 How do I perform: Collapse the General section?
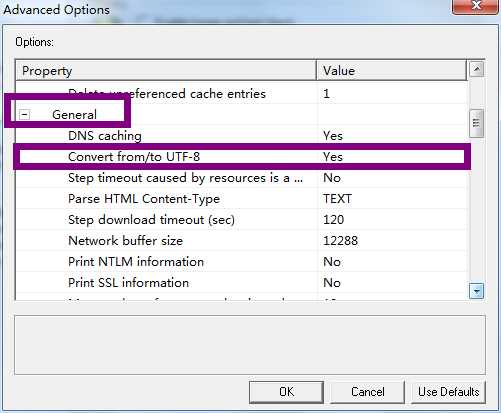click(24, 115)
